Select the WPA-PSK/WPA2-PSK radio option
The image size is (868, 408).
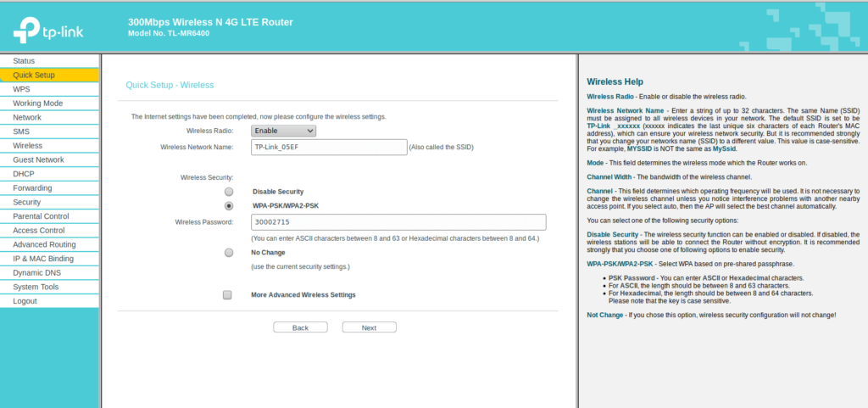pyautogui.click(x=229, y=206)
